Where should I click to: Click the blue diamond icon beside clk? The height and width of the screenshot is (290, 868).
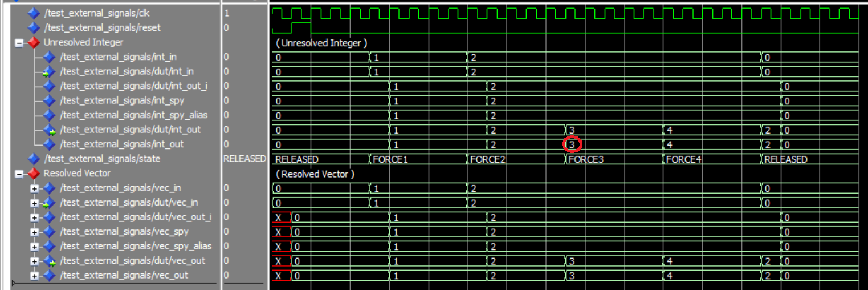click(34, 13)
